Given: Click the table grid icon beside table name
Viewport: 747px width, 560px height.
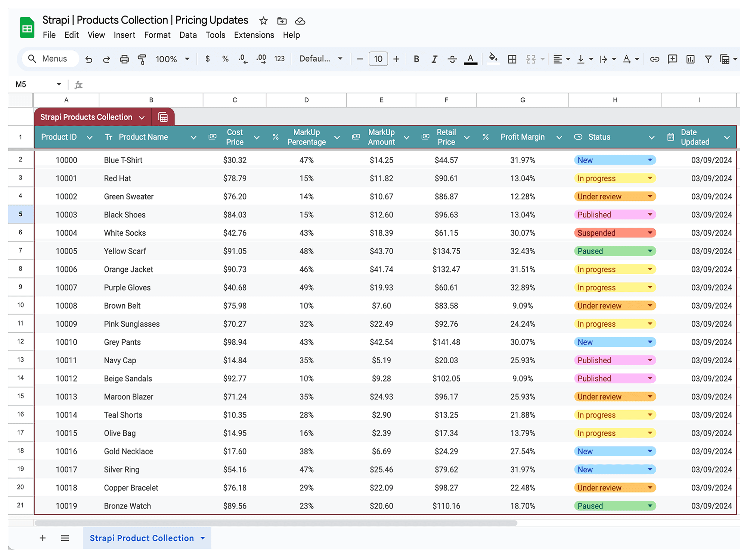Looking at the screenshot, I should coord(163,117).
